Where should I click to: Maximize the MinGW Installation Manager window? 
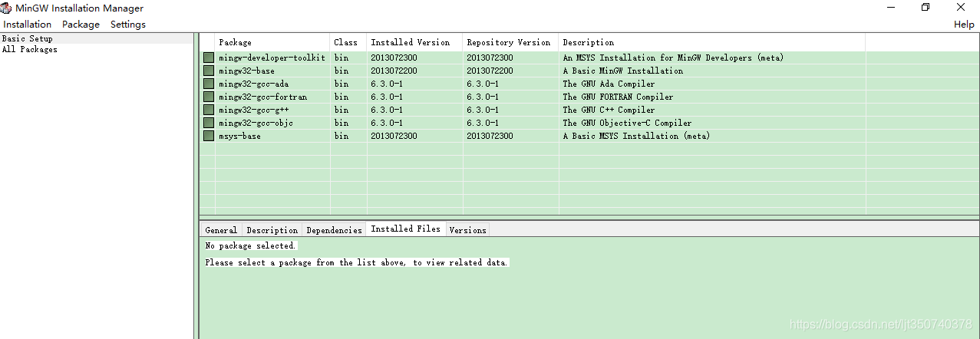926,7
